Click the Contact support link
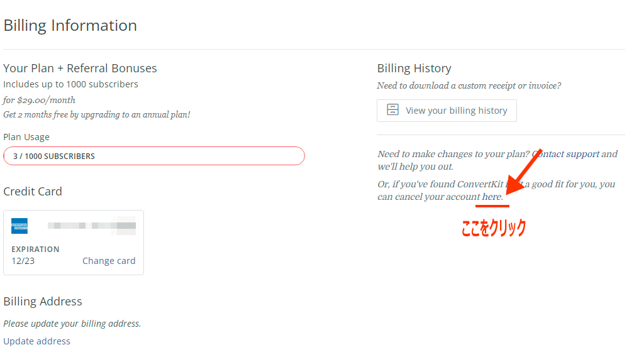Viewport: 644px width, 362px height. coord(566,154)
